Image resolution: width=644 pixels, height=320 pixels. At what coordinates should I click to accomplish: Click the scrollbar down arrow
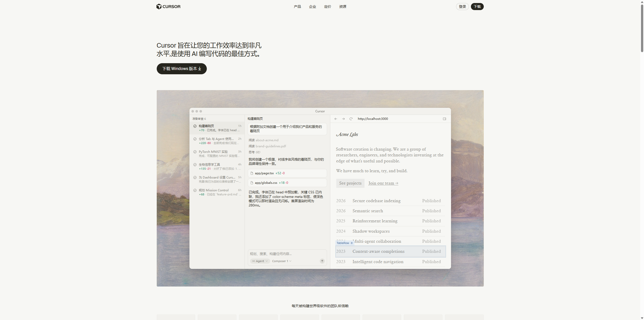point(642,318)
